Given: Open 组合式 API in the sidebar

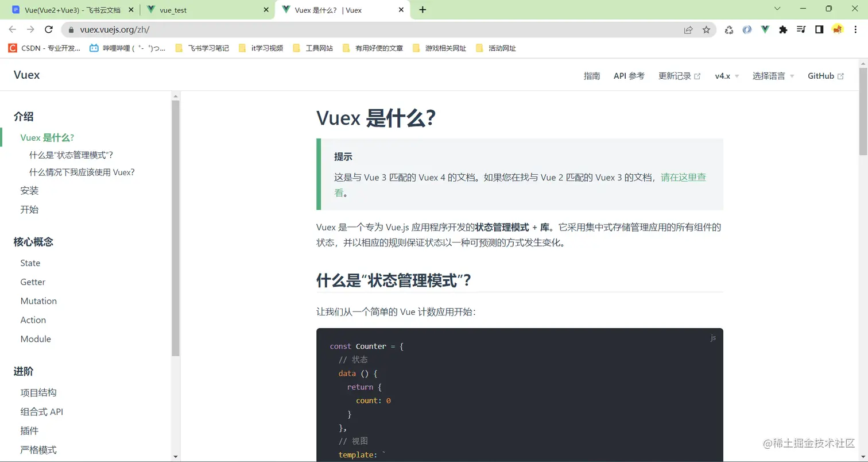Looking at the screenshot, I should click(42, 412).
